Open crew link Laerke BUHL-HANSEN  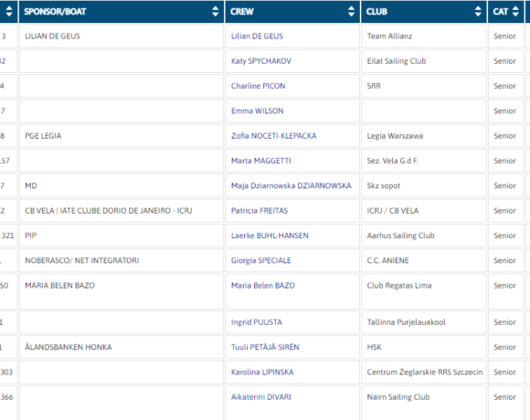click(x=270, y=236)
